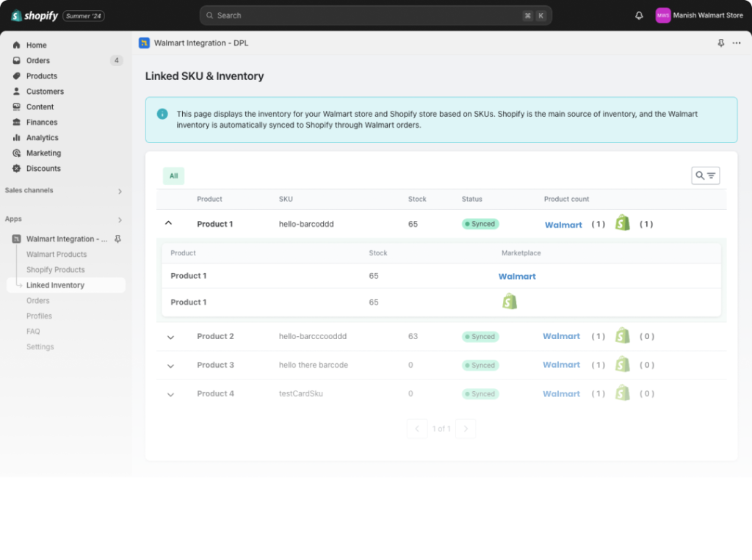Go to the next page arrow
Image resolution: width=752 pixels, height=560 pixels.
pos(465,429)
